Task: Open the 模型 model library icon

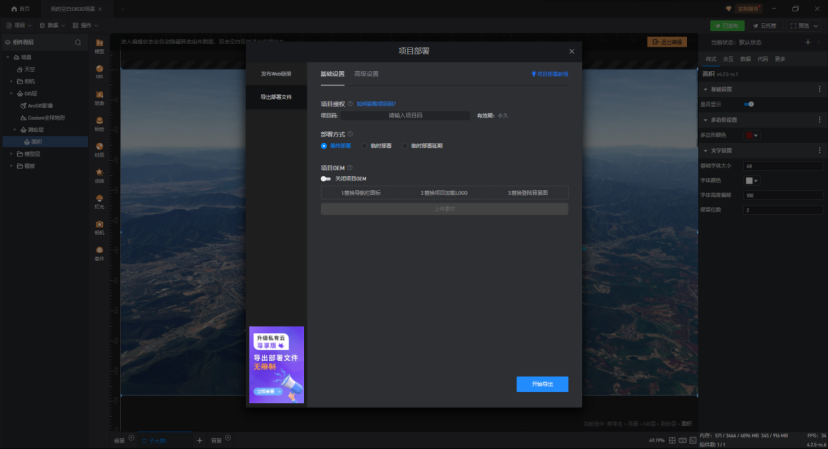Action: (99, 45)
